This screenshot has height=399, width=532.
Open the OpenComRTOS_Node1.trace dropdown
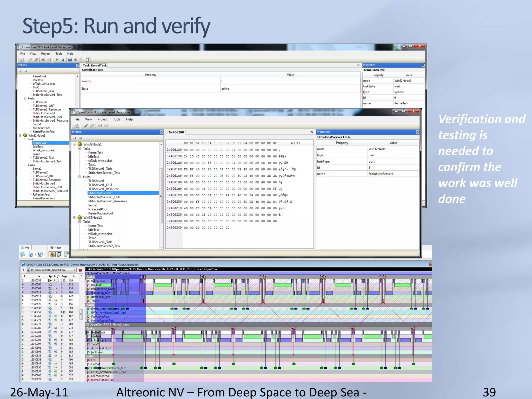pyautogui.click(x=75, y=270)
